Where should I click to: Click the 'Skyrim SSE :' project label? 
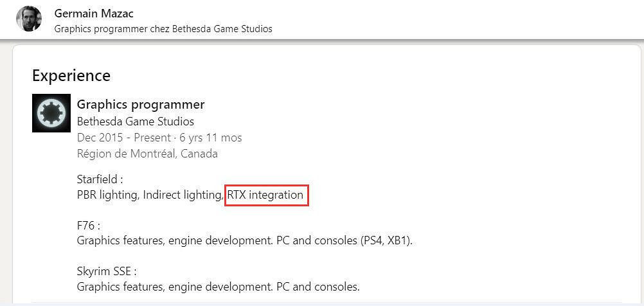coord(107,271)
